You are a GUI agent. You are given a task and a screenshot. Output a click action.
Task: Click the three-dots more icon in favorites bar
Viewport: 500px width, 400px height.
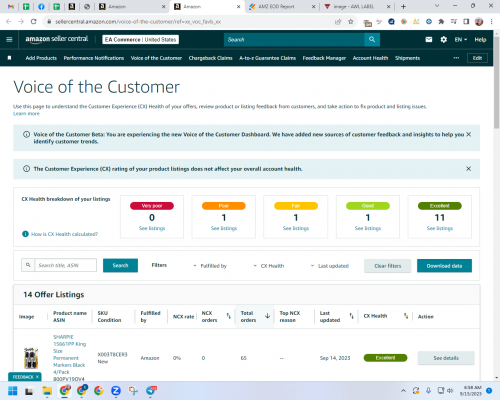(456, 58)
